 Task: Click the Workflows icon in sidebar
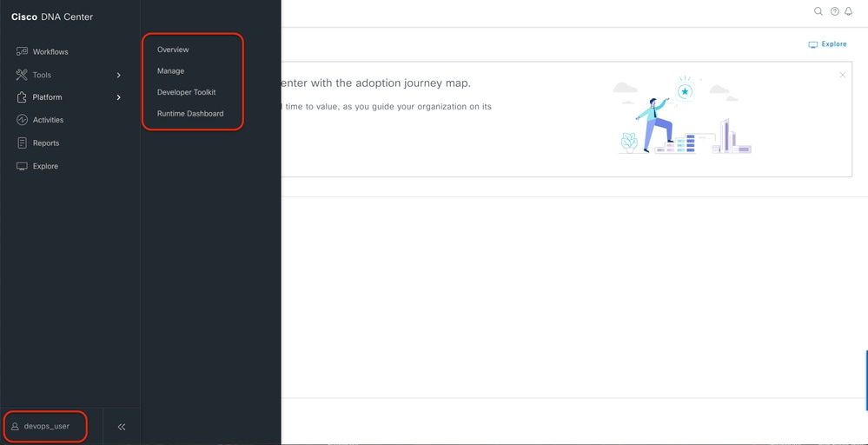click(x=22, y=51)
